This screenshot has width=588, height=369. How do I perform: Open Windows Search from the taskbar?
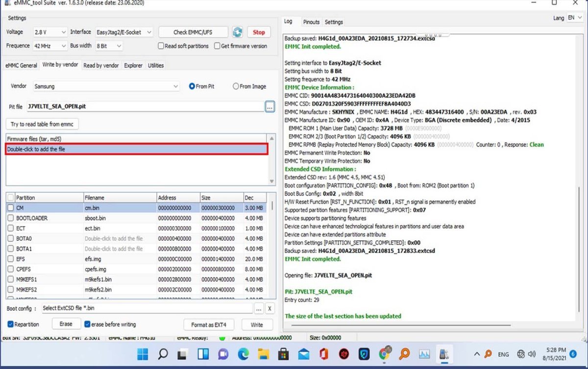(x=163, y=354)
